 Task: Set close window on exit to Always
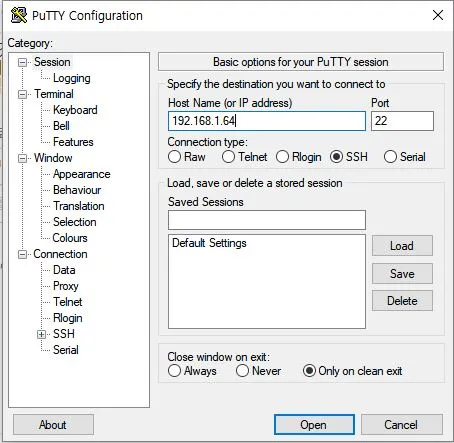[174, 371]
